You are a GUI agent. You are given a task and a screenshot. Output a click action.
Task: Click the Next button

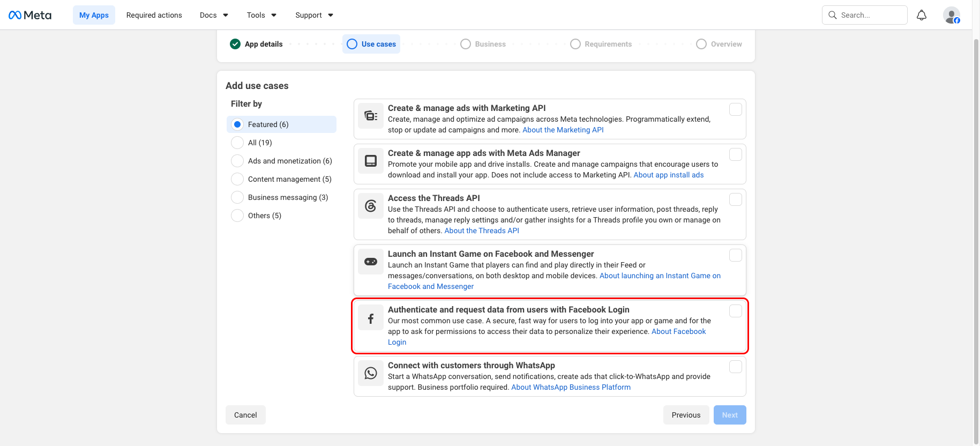tap(730, 415)
